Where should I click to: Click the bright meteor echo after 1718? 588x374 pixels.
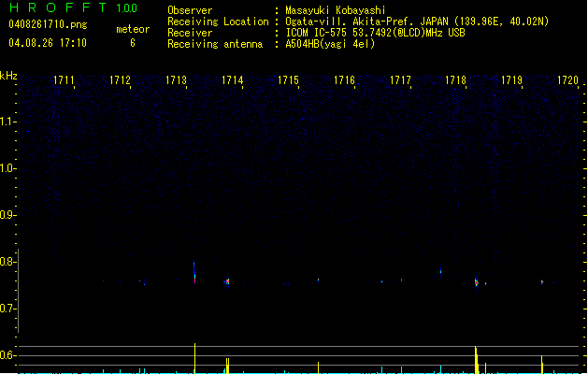click(x=476, y=282)
